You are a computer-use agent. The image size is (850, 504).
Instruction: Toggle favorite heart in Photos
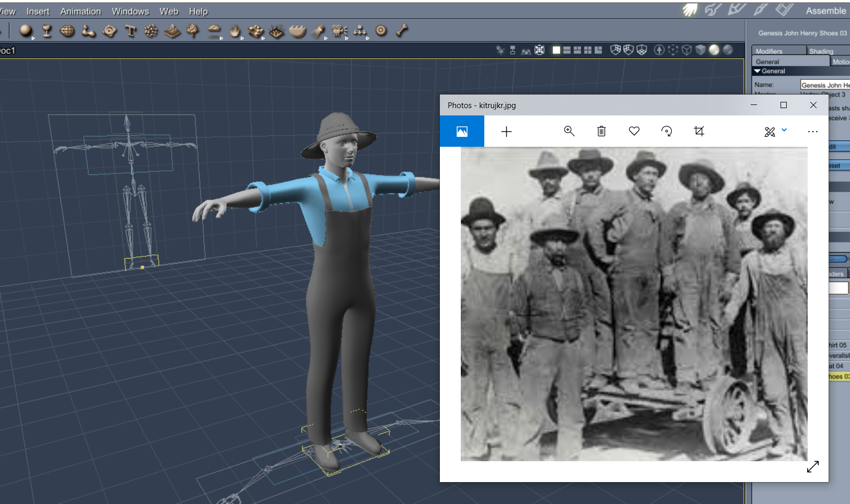634,131
